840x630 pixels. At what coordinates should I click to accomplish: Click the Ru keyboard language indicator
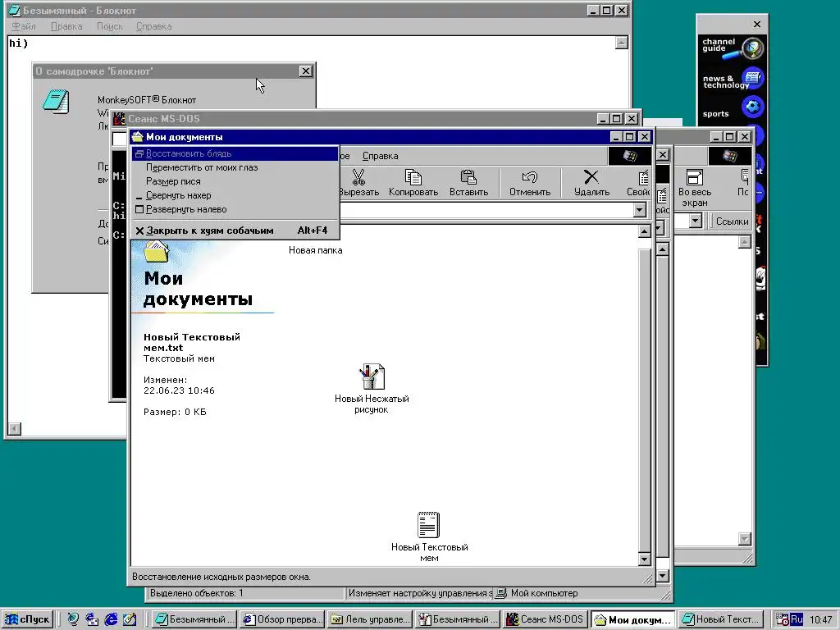(x=797, y=619)
